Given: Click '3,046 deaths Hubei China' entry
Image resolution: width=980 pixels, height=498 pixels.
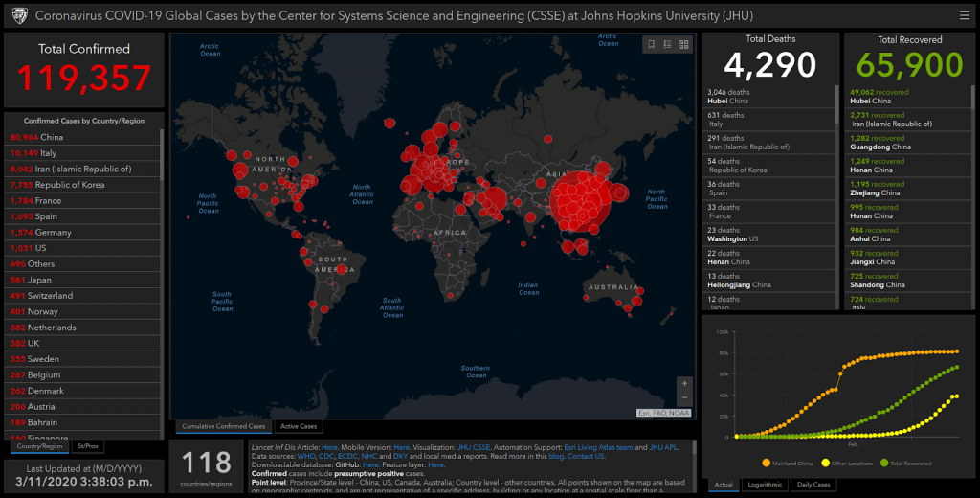Looking at the screenshot, I should click(768, 97).
